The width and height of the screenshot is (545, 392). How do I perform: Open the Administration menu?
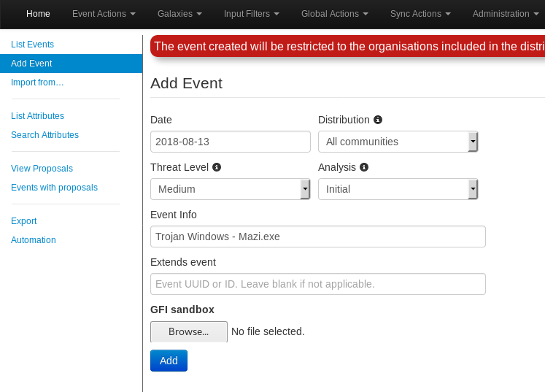(505, 14)
